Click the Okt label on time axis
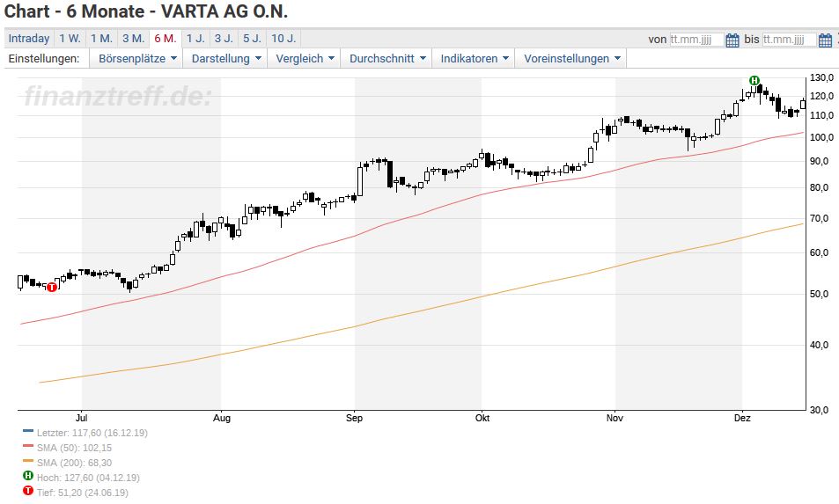839x504 pixels. click(482, 418)
